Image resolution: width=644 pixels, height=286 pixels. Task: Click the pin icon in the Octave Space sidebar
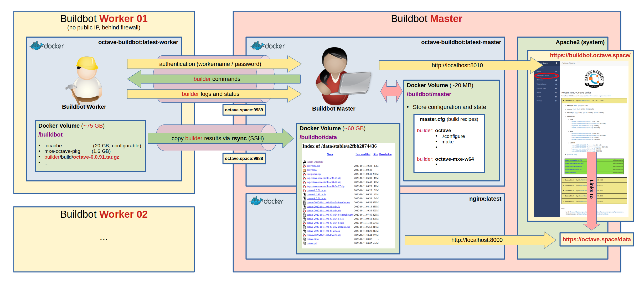tap(556, 63)
